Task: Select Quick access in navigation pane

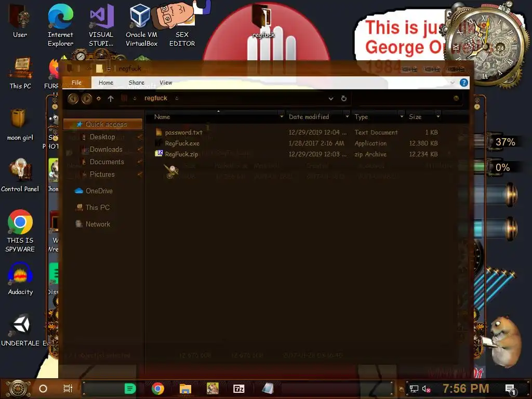Action: [103, 124]
